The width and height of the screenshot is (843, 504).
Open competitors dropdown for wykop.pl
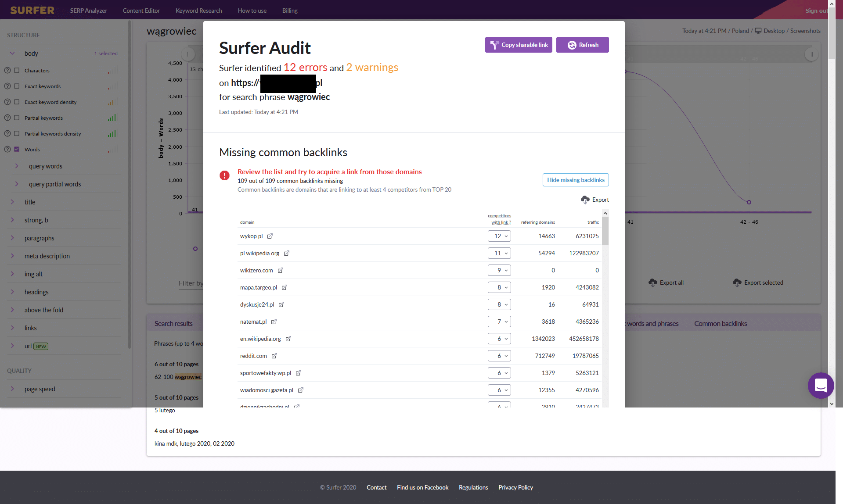point(499,236)
